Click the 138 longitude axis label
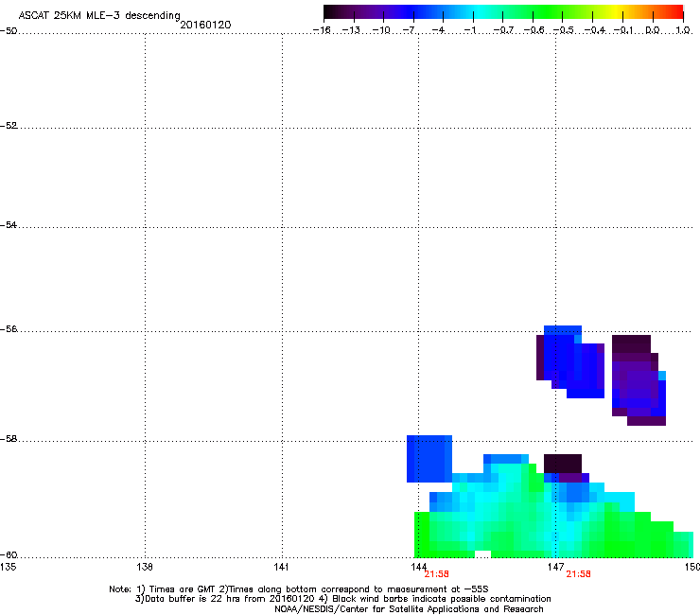Screen dimensions: 700x615 (145, 567)
